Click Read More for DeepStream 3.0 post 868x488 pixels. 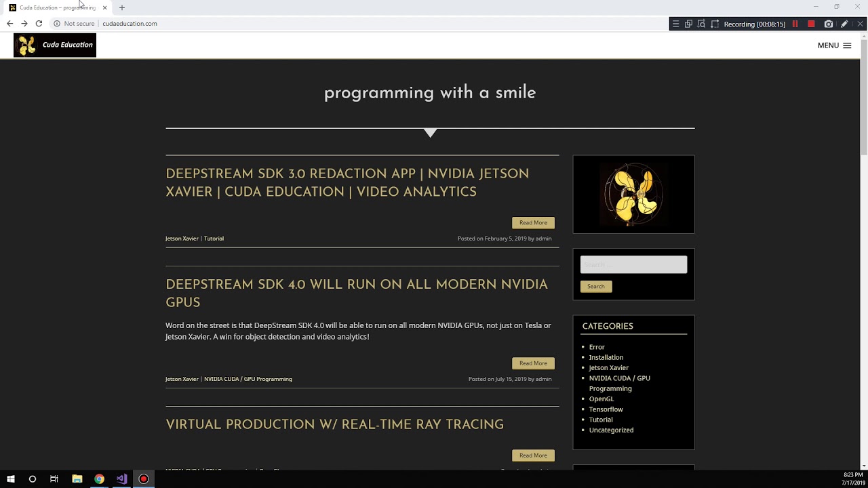click(x=533, y=223)
